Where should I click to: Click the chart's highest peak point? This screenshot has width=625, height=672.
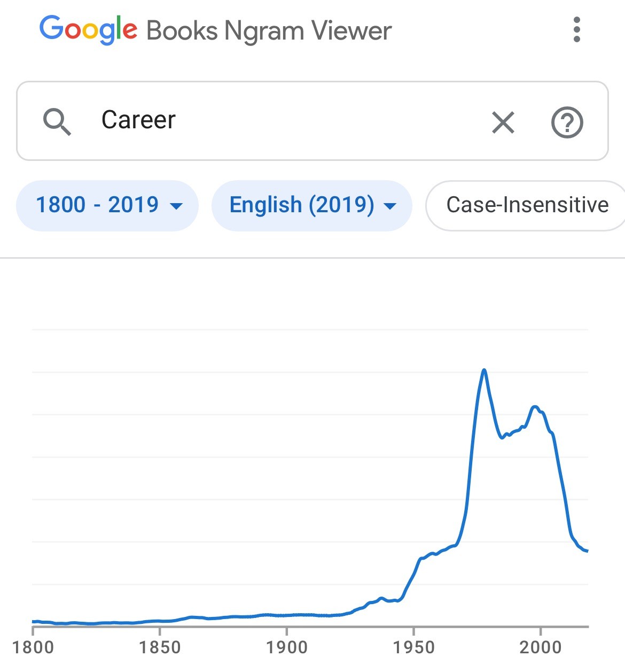click(484, 370)
